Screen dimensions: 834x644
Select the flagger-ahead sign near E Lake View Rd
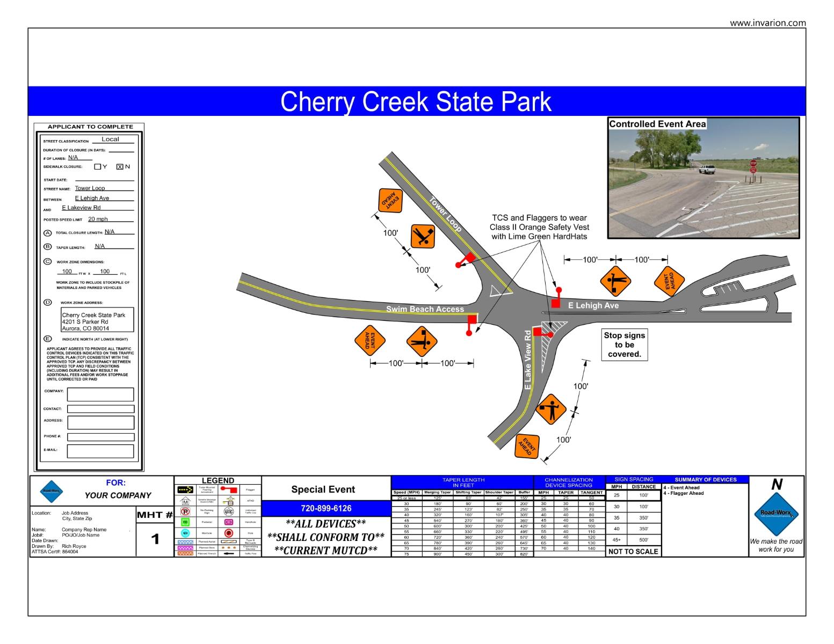point(551,409)
